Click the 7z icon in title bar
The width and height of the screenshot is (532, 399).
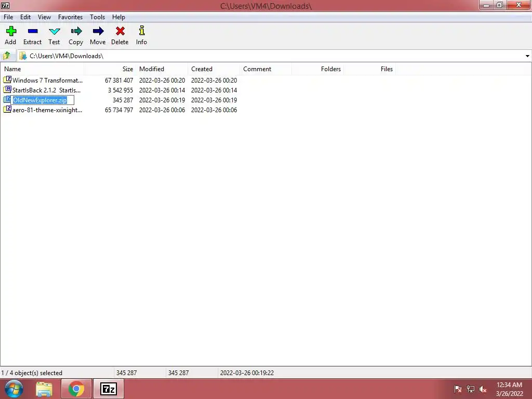pyautogui.click(x=5, y=5)
